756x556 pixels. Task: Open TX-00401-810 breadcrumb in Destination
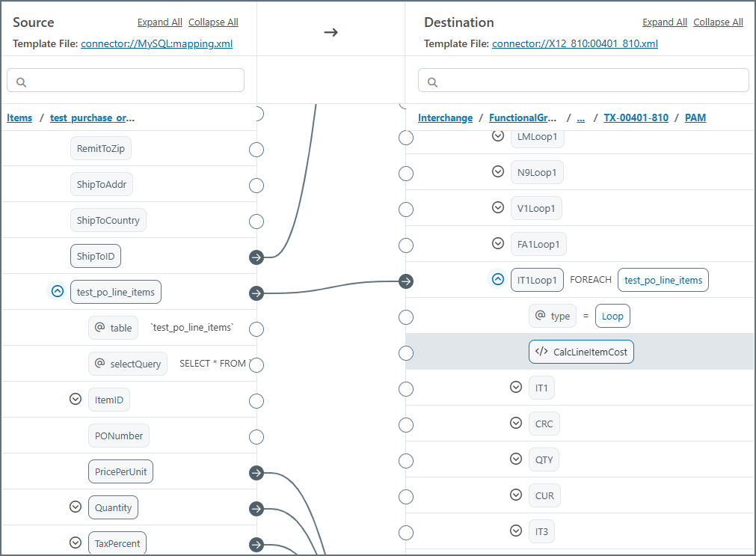pos(636,117)
